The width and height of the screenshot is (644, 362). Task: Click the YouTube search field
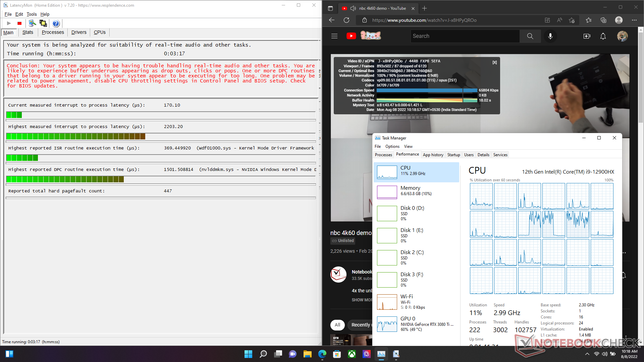[x=465, y=36]
